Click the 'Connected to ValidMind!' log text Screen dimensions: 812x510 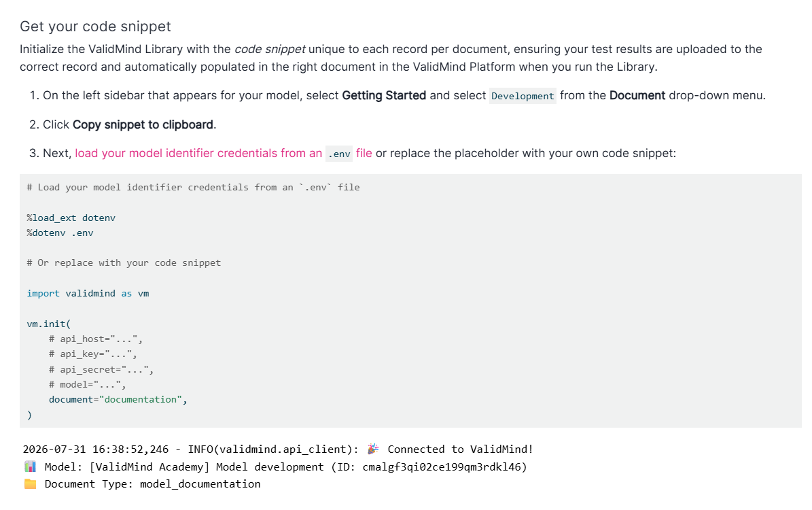click(x=461, y=449)
